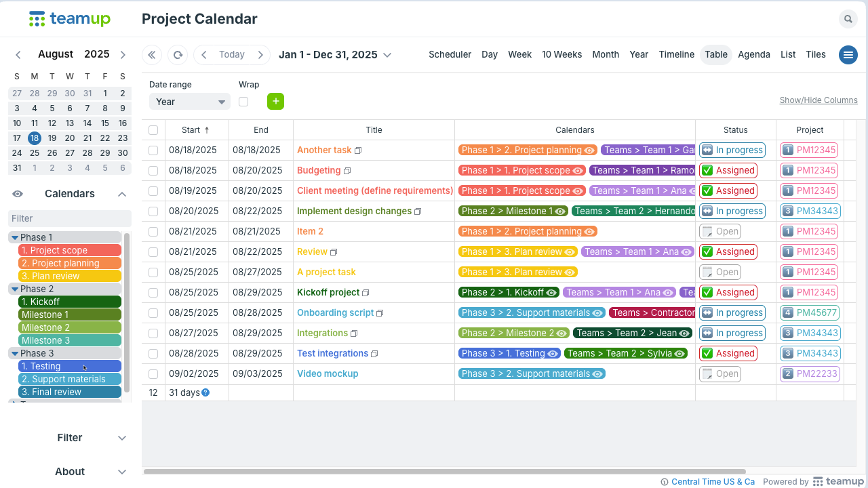The height and width of the screenshot is (488, 868).
Task: Click the search magnifier icon
Action: coord(848,19)
